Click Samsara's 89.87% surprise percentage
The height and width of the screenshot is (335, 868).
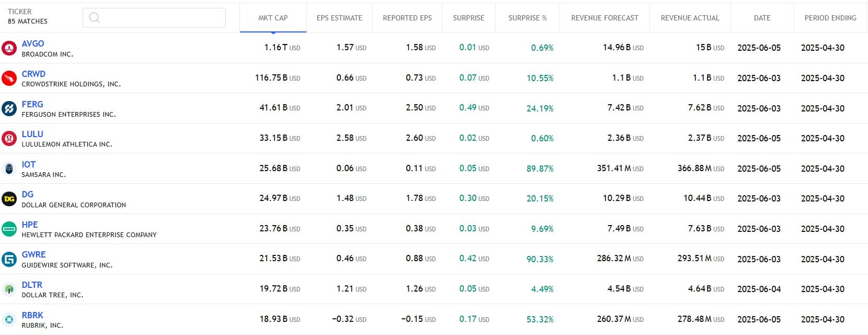coord(540,169)
